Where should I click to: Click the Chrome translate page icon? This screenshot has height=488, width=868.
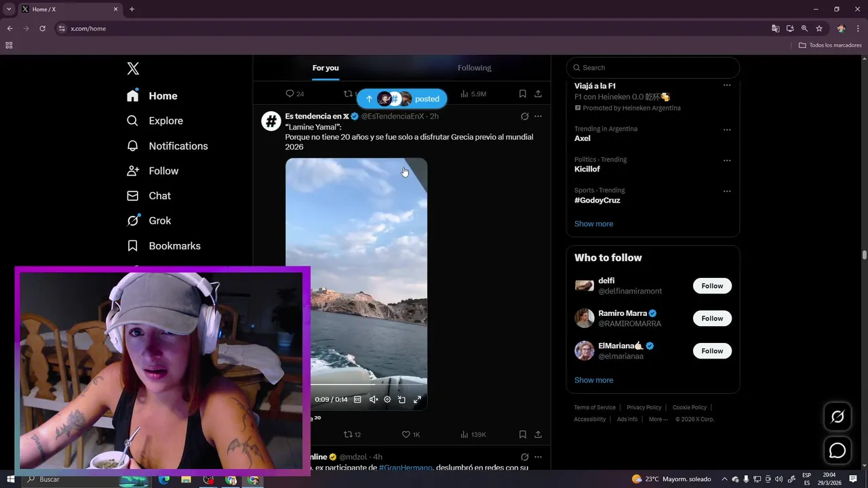[775, 28]
